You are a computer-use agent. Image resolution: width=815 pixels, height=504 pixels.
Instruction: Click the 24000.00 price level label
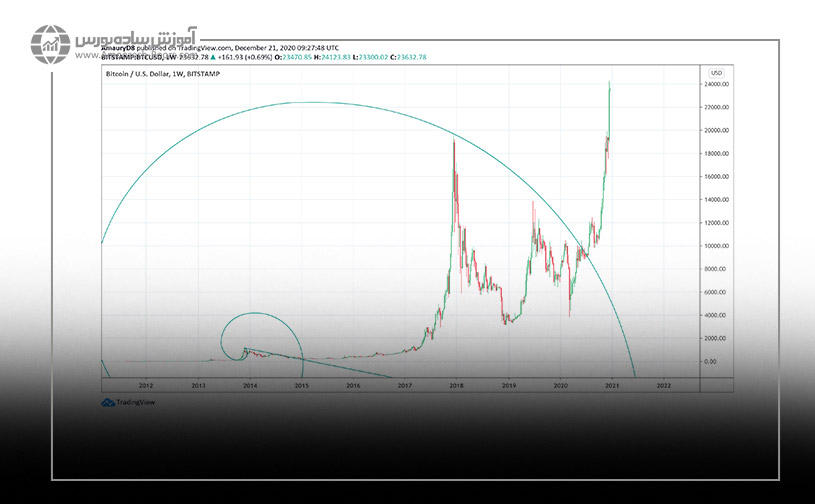tap(716, 85)
